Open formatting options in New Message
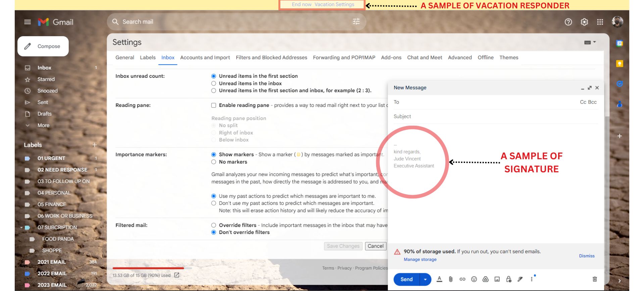Image resolution: width=644 pixels, height=291 pixels. click(439, 279)
